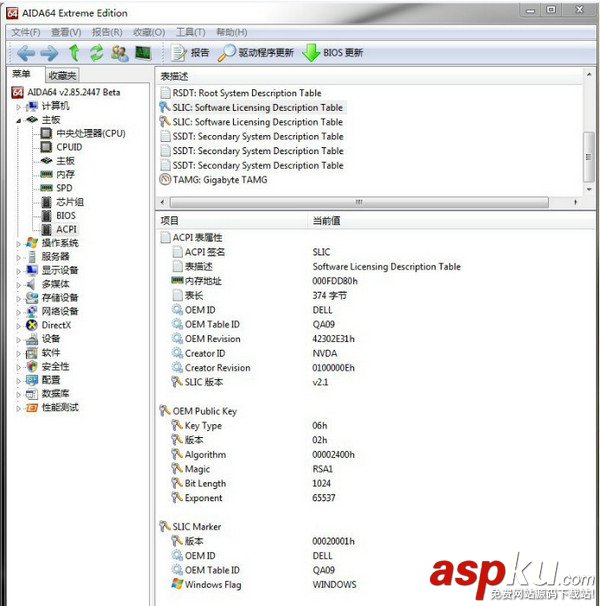
Task: Click the 安全性 shield icon
Action: (32, 366)
